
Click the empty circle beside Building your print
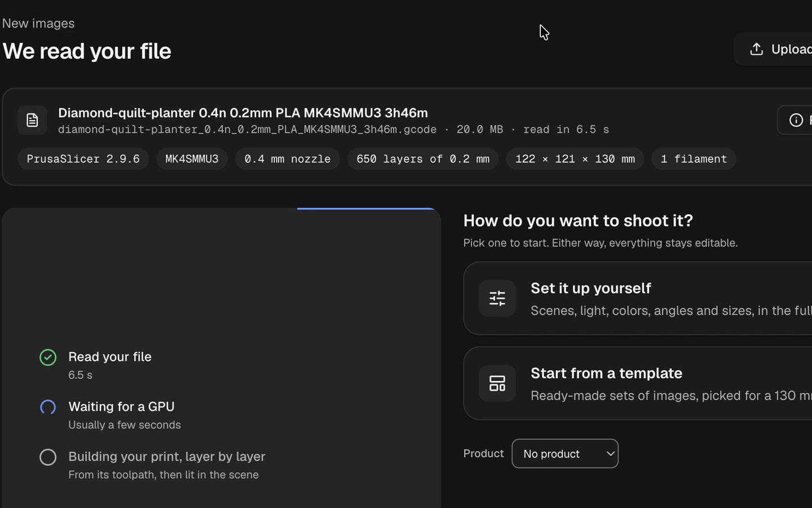(48, 457)
